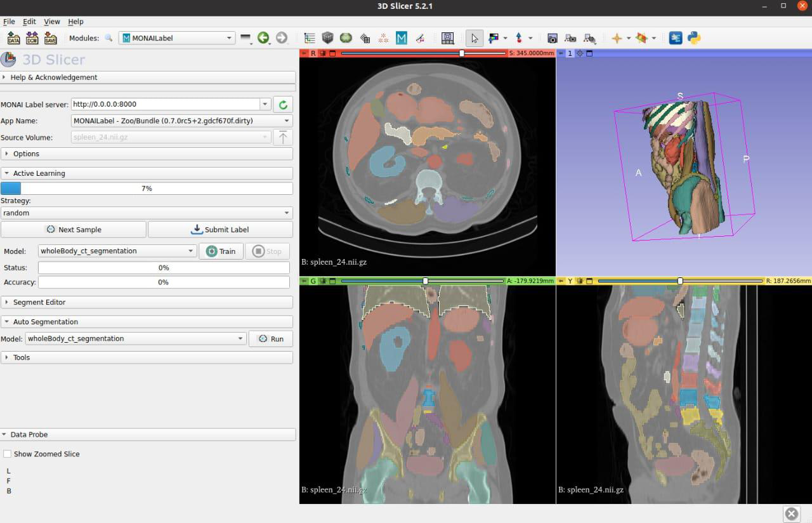Open the Python console icon
The image size is (812, 523).
coord(695,38)
